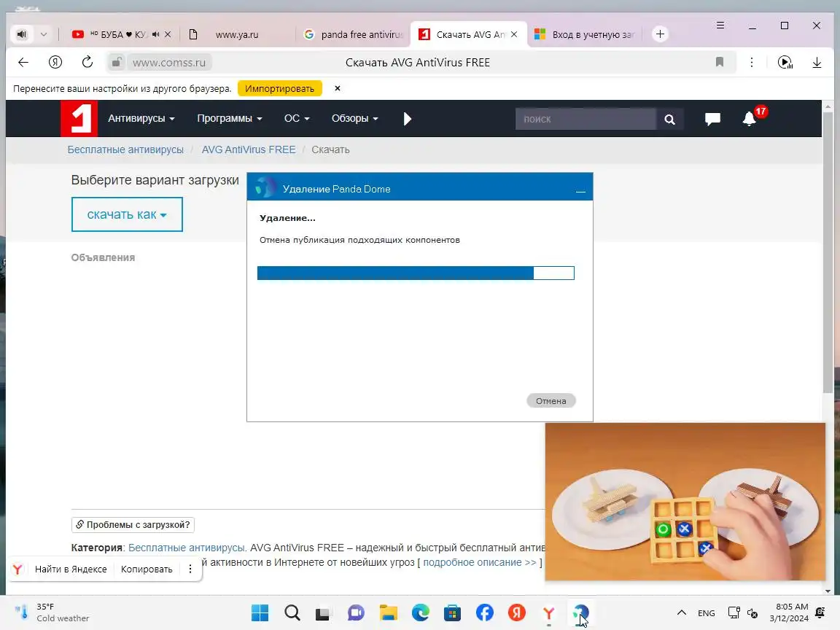Open a new tab with the plus button
This screenshot has height=630, width=840.
click(660, 34)
